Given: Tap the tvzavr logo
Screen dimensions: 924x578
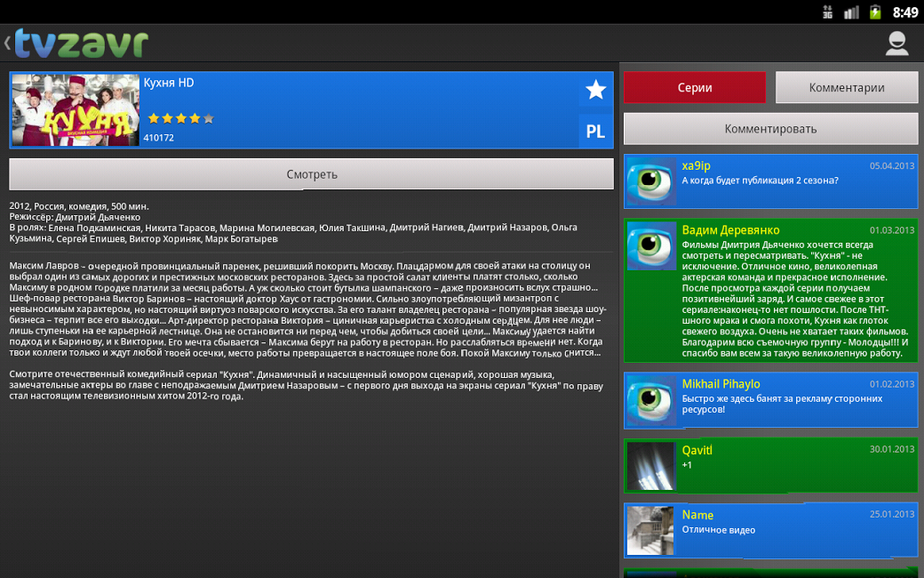Looking at the screenshot, I should (82, 44).
